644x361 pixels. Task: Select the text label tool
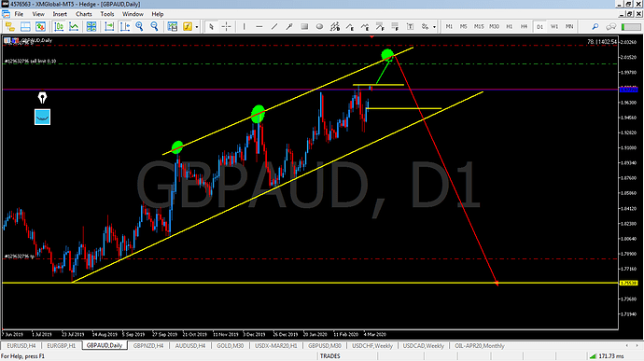tap(410, 27)
